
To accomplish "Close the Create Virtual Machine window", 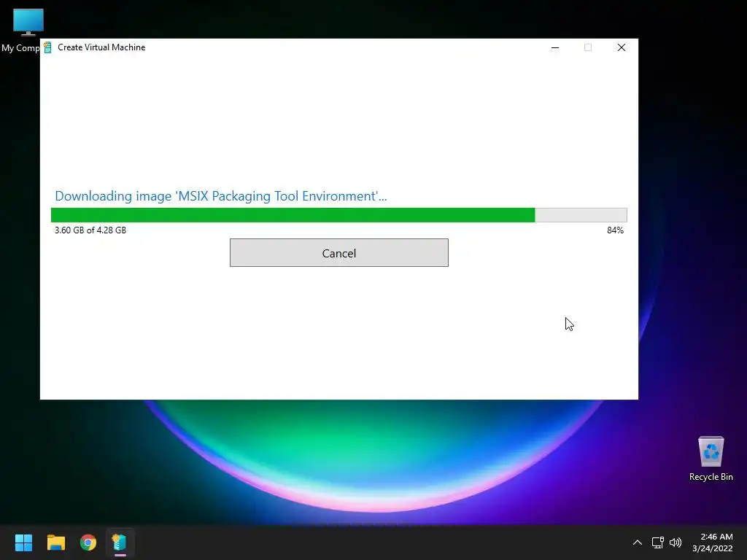I will (x=622, y=47).
